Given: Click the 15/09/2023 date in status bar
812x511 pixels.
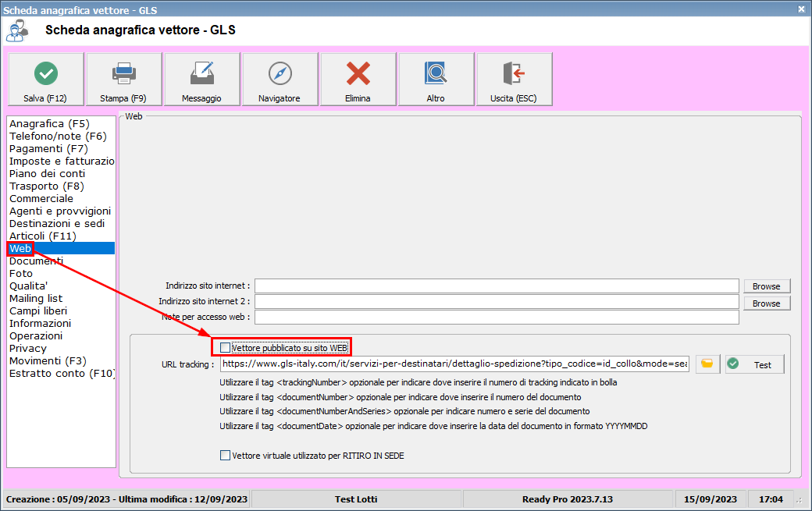Looking at the screenshot, I should click(x=710, y=499).
